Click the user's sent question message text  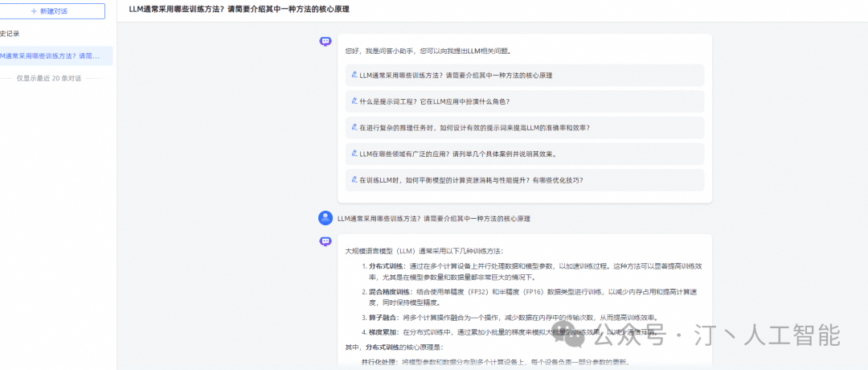coord(434,219)
